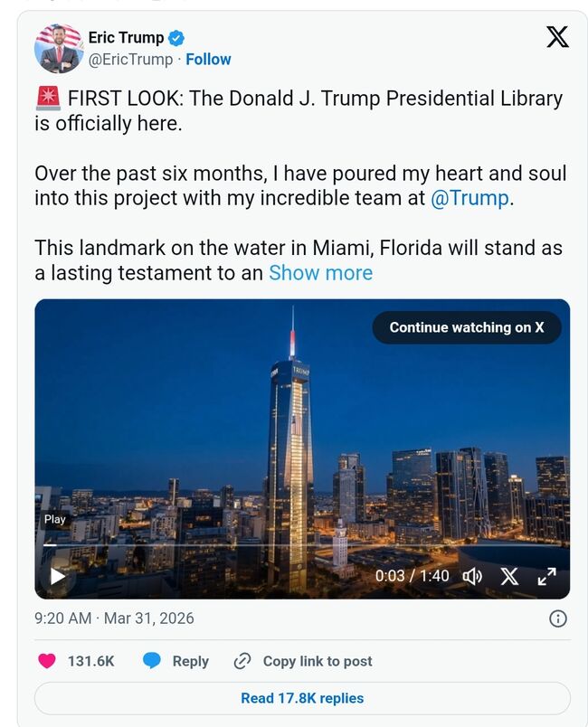This screenshot has height=727, width=588.
Task: Click the X logo in video controls
Action: pos(509,576)
